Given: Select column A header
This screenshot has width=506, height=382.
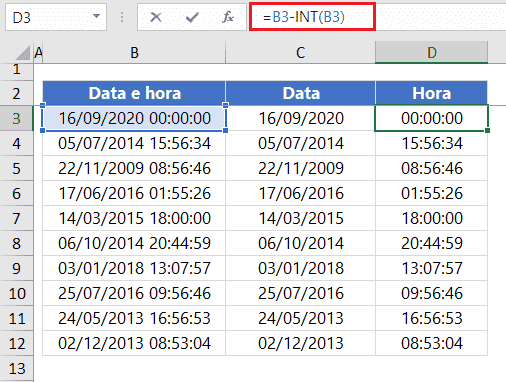Looking at the screenshot, I should tap(38, 53).
